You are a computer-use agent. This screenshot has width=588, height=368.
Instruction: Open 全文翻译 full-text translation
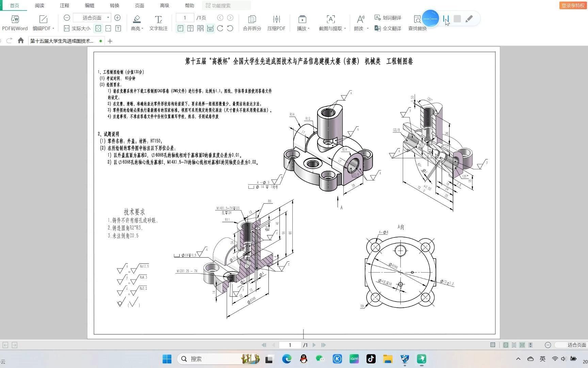(388, 28)
